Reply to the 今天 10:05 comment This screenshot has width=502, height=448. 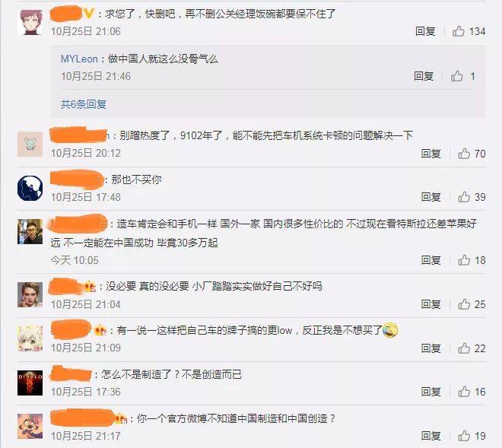coord(431,260)
